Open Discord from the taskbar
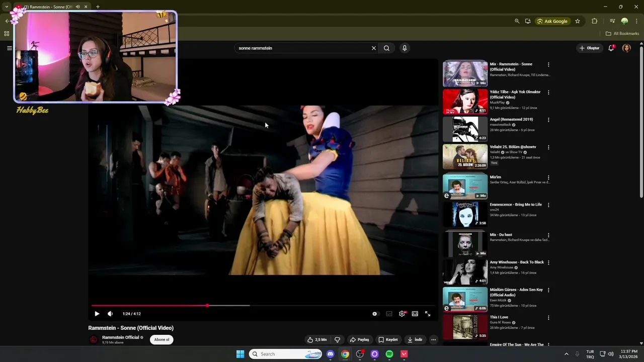Viewport: 644px width, 362px height. (330, 354)
